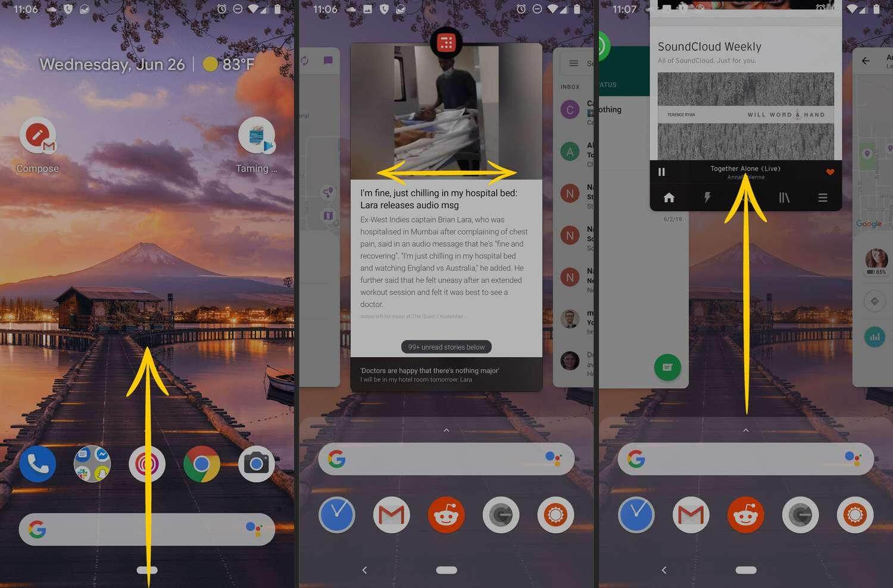Pause 'Together Alone (Live)' playback

coord(661,172)
